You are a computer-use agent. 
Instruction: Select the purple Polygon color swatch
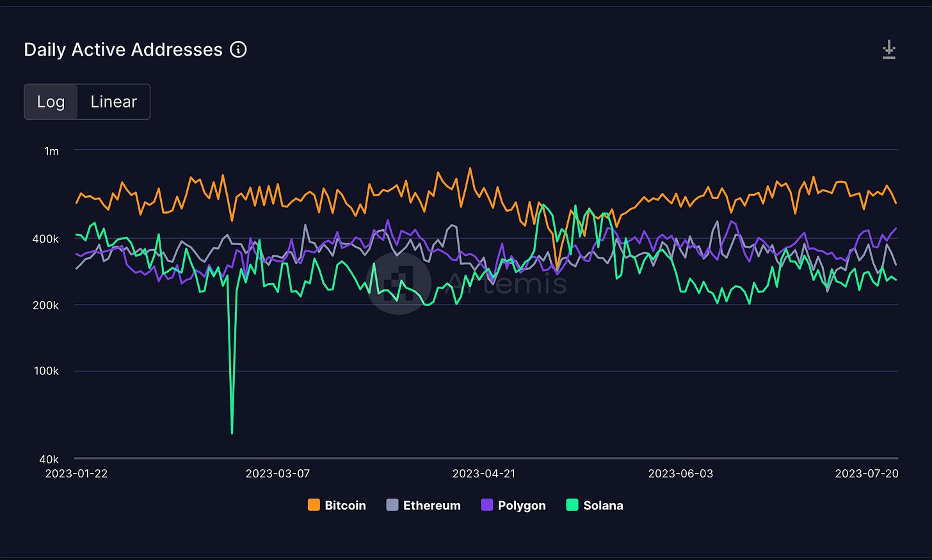[x=487, y=505]
